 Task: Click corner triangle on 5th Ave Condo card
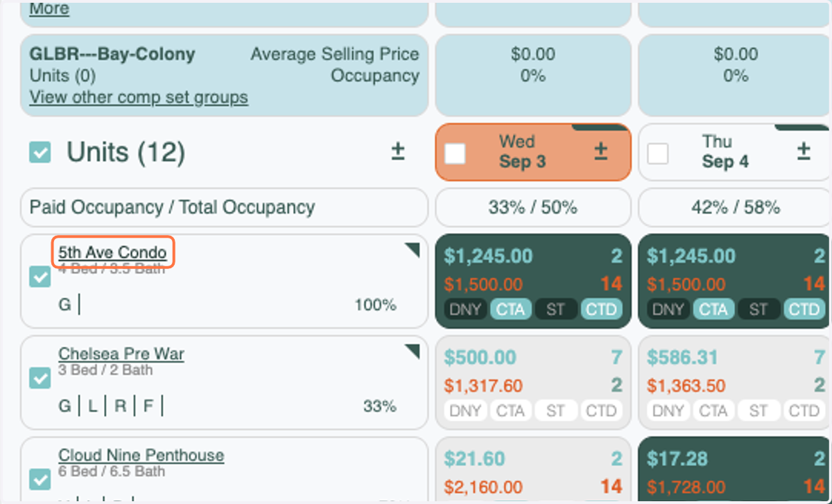coord(413,250)
